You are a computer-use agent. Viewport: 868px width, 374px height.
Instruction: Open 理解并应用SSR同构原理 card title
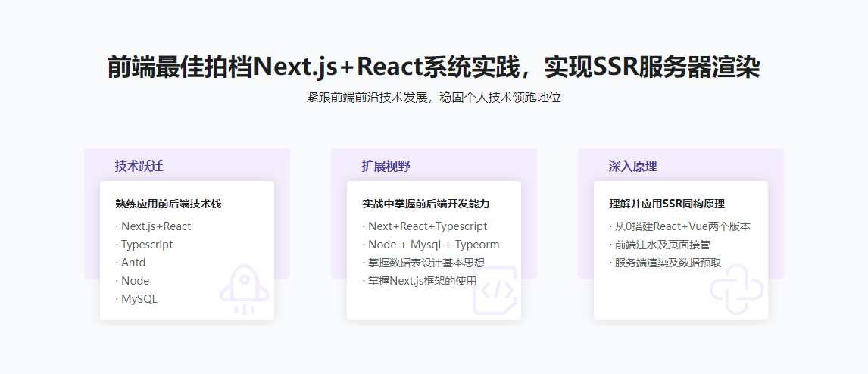click(667, 204)
